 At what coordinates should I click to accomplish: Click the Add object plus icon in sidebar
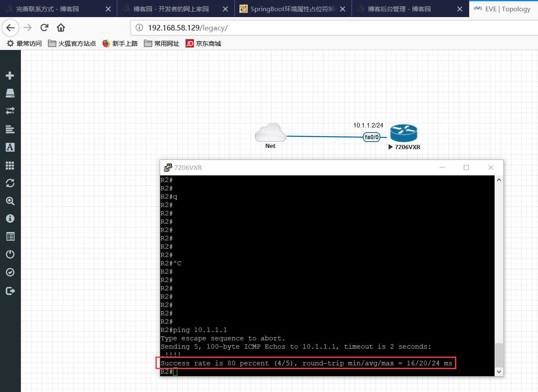click(10, 75)
